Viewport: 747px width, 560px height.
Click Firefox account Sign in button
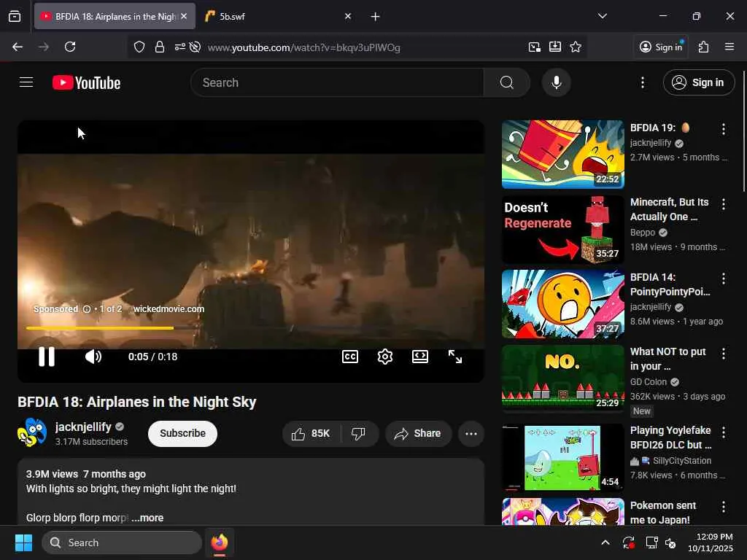pyautogui.click(x=661, y=47)
